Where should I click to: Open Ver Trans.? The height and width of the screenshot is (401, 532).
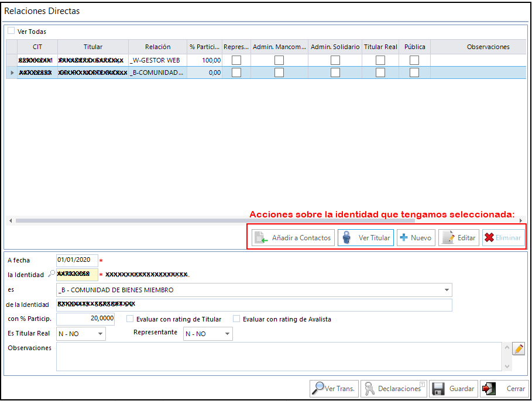pos(334,389)
